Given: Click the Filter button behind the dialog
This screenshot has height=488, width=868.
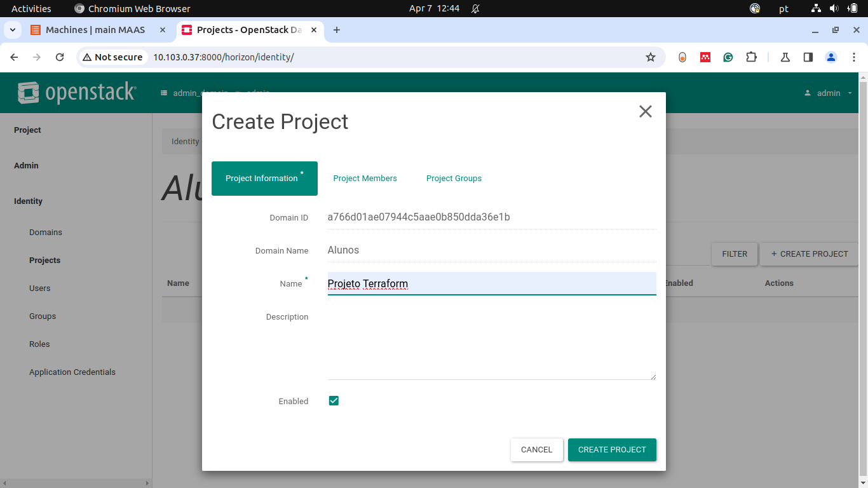Looking at the screenshot, I should [735, 254].
